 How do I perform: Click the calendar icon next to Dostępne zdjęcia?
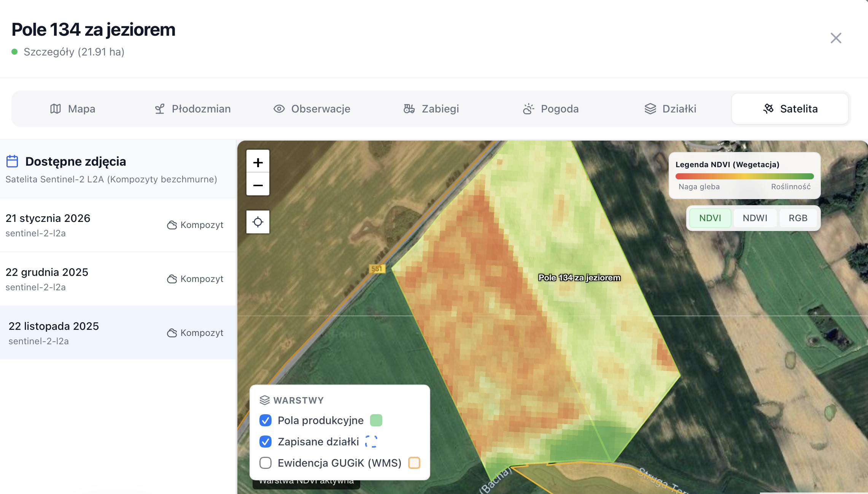pyautogui.click(x=13, y=161)
